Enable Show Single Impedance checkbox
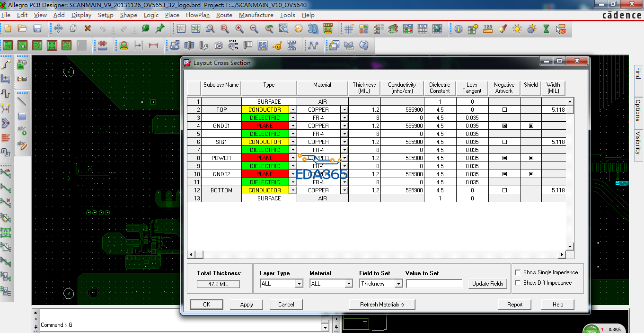Screen dimensions: 644x333 (518, 272)
